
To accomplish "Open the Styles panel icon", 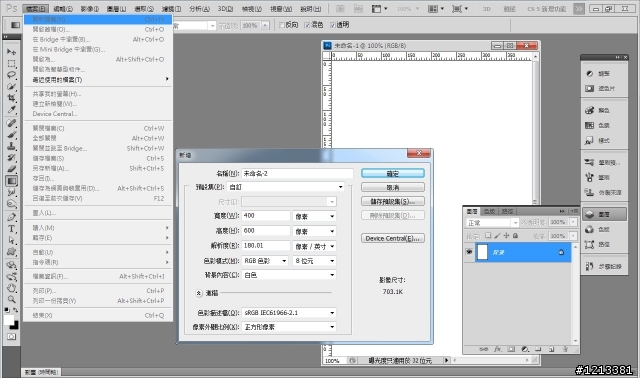I will [x=589, y=140].
